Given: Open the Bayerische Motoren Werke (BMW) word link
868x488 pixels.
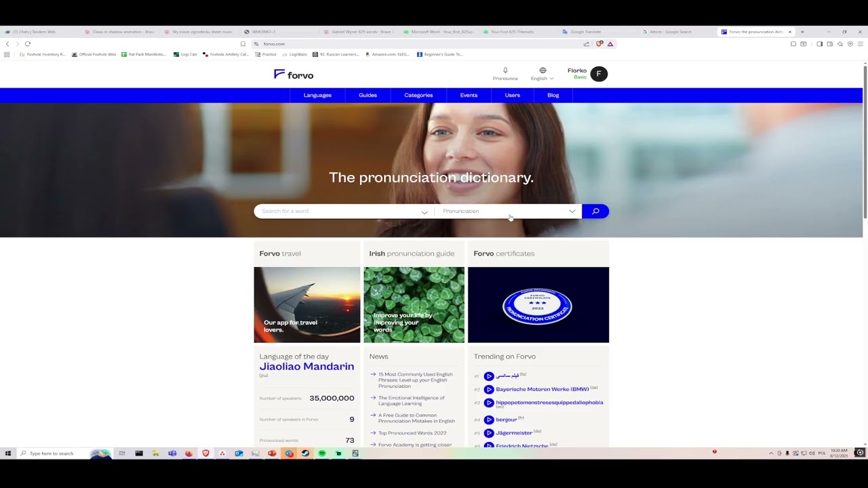Looking at the screenshot, I should 542,390.
